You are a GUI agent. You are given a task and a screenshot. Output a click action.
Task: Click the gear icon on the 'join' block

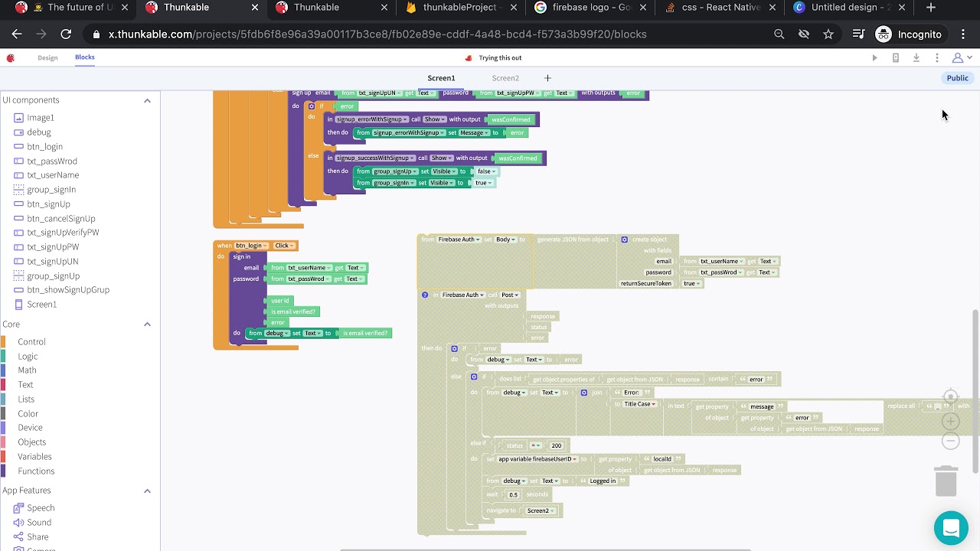[x=583, y=393]
